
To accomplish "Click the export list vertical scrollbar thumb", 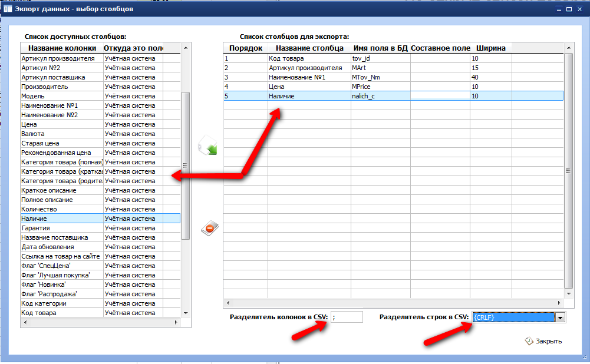I will tap(569, 171).
